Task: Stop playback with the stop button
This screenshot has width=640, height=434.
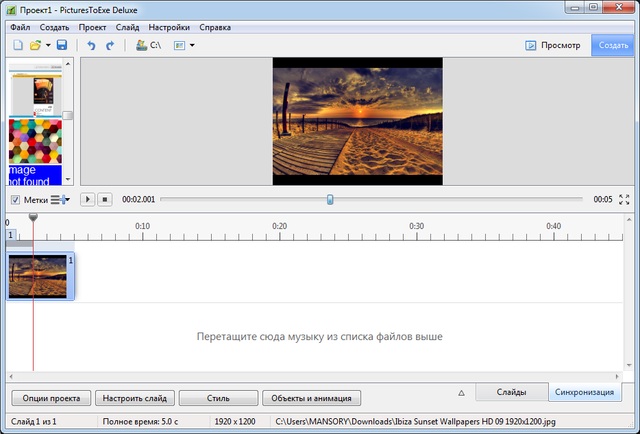Action: (x=104, y=200)
